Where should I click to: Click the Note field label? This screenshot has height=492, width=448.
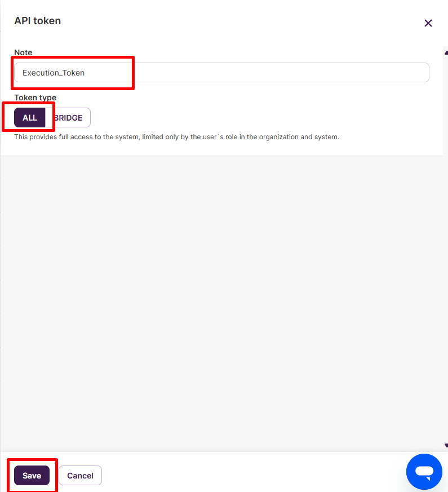point(23,52)
